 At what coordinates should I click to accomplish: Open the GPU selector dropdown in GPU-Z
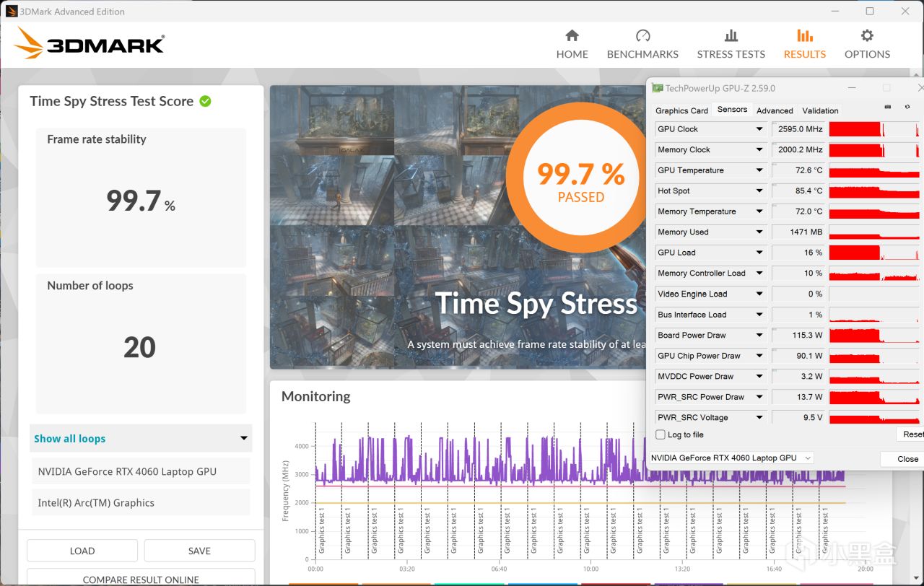tap(731, 458)
